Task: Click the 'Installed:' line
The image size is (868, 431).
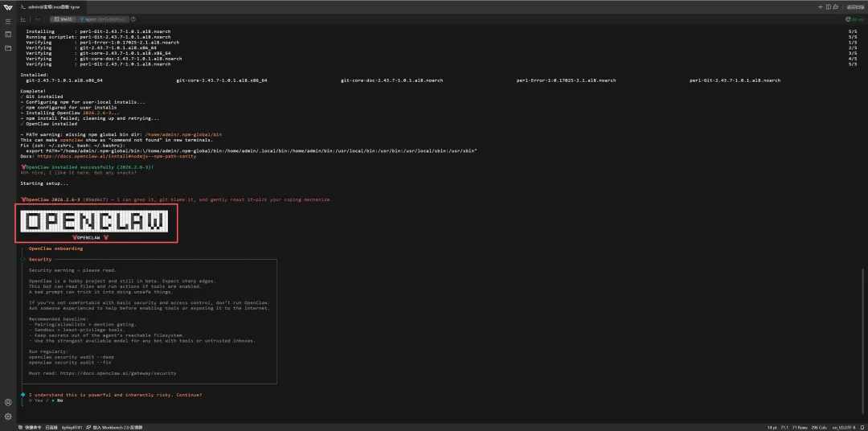Action: point(35,75)
